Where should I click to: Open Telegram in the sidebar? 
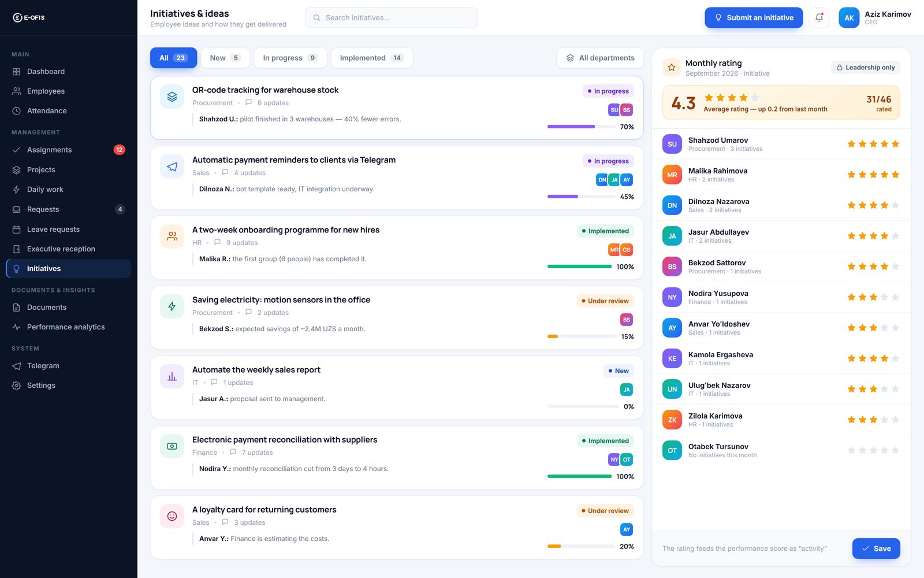click(69, 366)
